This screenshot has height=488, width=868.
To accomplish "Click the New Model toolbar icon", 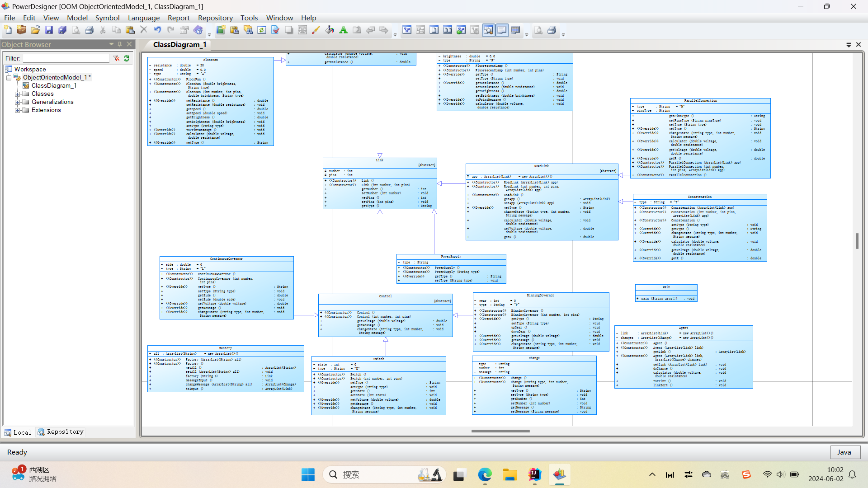I will point(8,30).
